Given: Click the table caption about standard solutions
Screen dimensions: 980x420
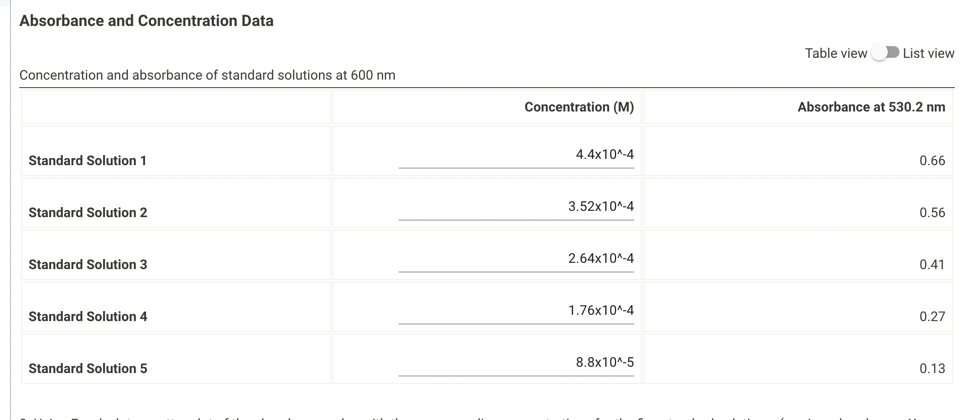Looking at the screenshot, I should 207,75.
